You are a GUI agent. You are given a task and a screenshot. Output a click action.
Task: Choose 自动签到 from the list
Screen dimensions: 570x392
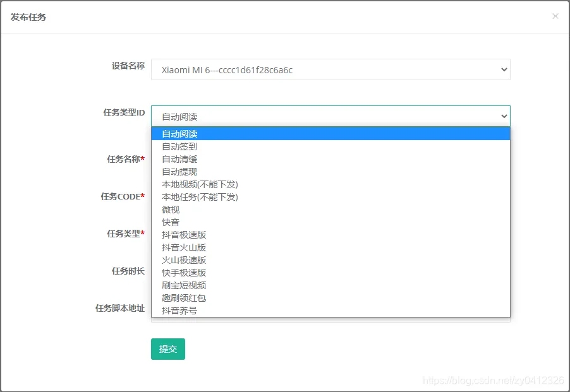pyautogui.click(x=330, y=146)
